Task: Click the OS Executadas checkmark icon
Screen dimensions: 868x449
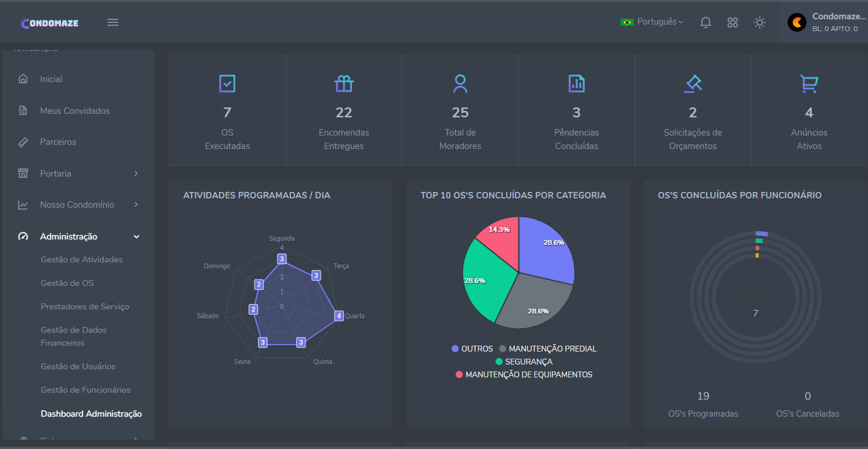Action: point(227,83)
